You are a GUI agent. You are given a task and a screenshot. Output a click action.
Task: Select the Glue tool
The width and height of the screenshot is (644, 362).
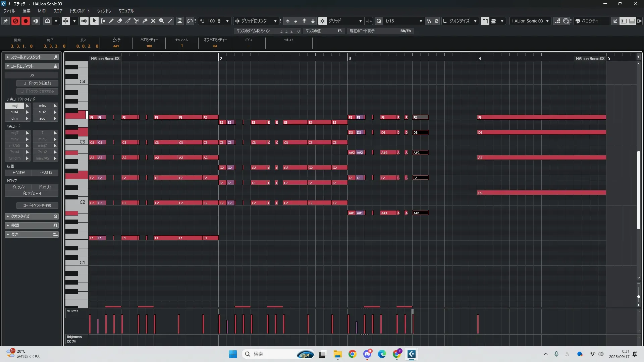[x=145, y=21]
